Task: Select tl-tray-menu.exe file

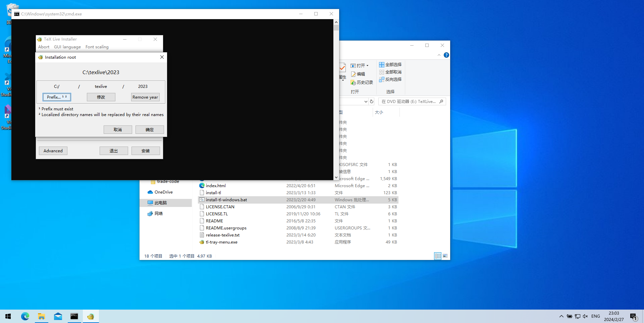Action: pos(221,242)
